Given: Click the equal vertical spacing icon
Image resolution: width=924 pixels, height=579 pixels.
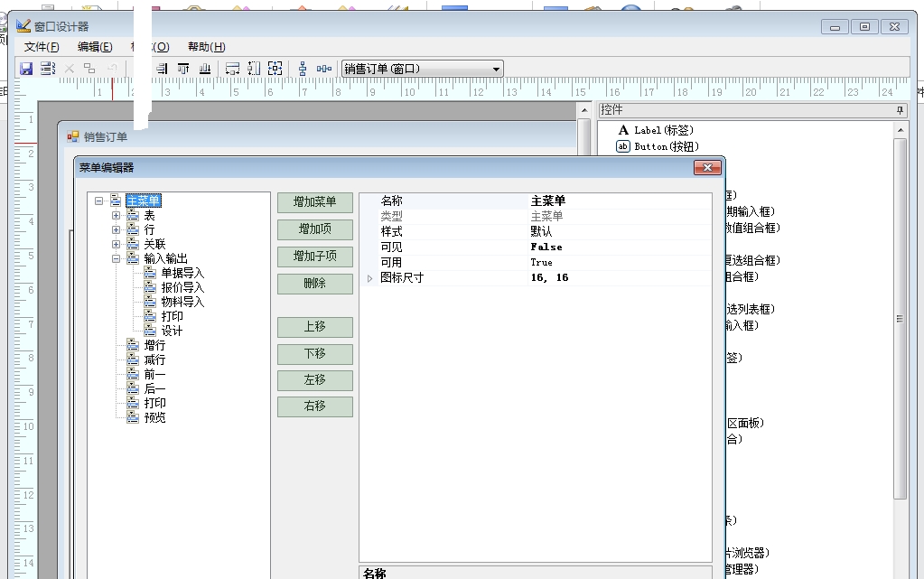Looking at the screenshot, I should click(x=303, y=69).
